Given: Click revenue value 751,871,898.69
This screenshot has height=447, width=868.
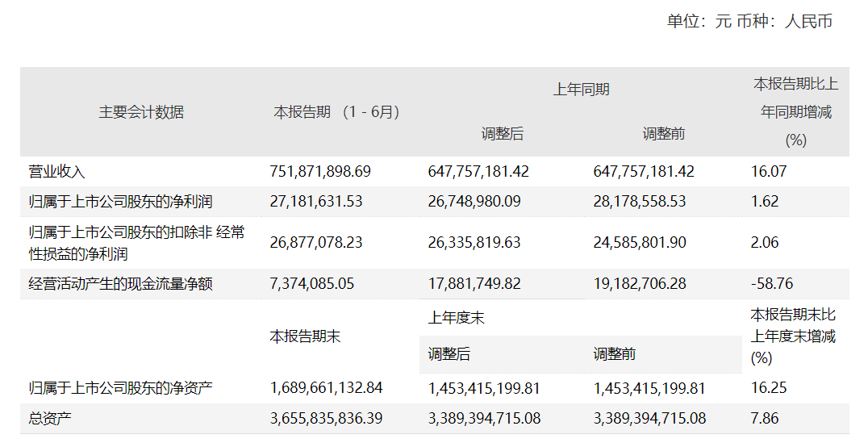Looking at the screenshot, I should 320,171.
